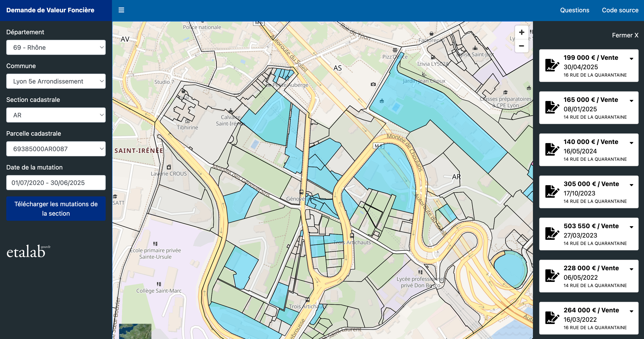Open the Département dropdown
Image resolution: width=644 pixels, height=339 pixels.
56,47
